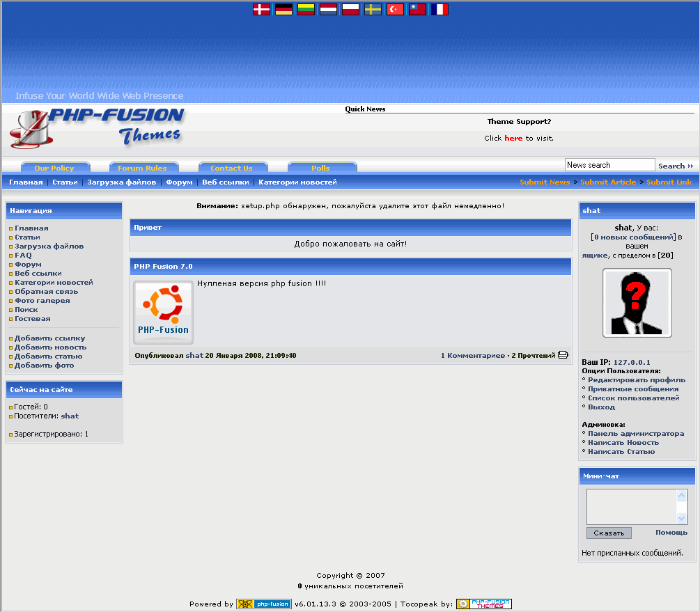Click Загрузка файлов in top navigation bar
Screen dimensions: 700x612
click(x=121, y=182)
